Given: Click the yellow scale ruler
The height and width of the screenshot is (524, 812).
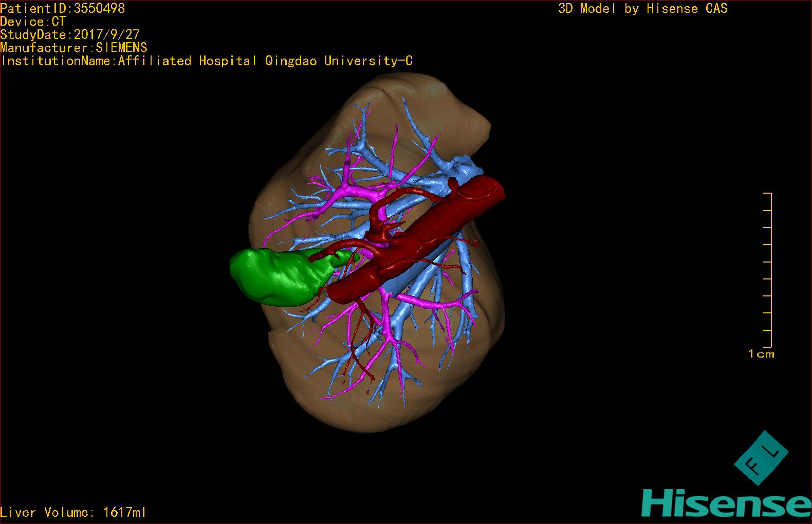Looking at the screenshot, I should point(768,270).
